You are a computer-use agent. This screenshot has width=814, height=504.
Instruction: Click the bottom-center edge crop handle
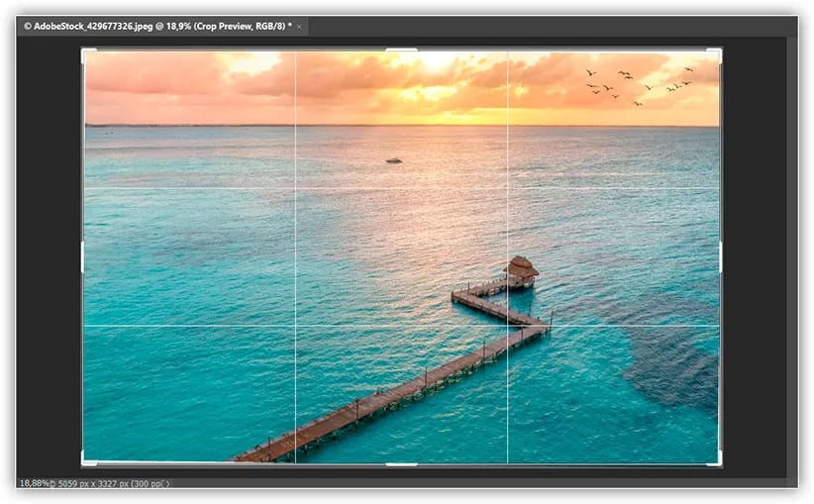(x=401, y=463)
